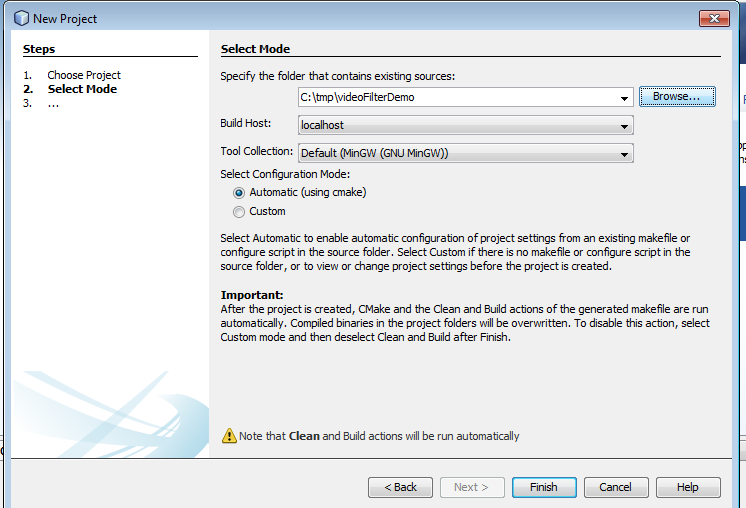Close the New Project dialog window

pos(712,17)
